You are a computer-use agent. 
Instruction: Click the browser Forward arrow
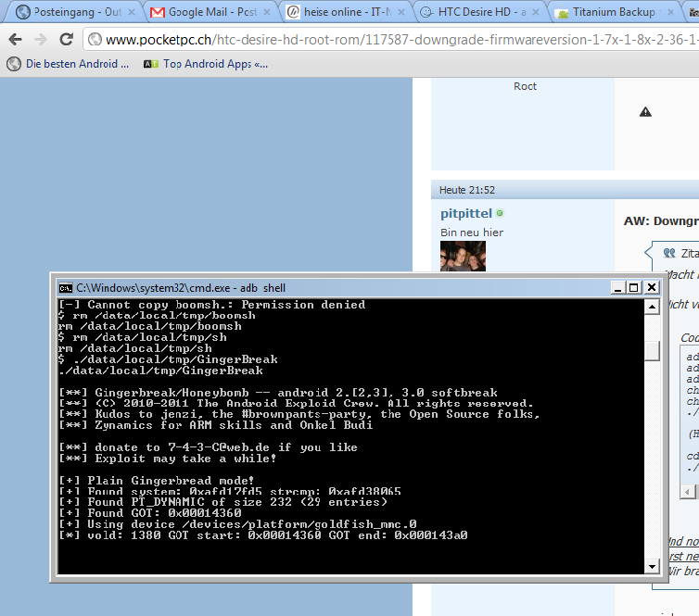[x=41, y=40]
